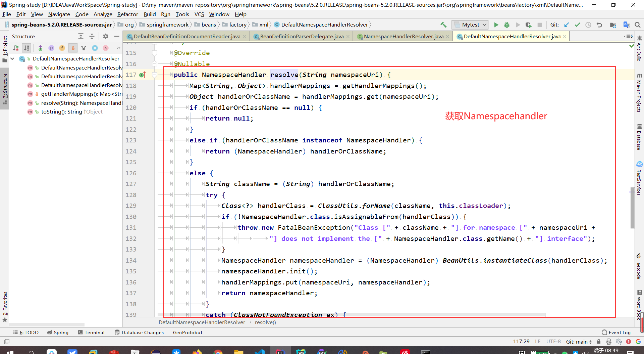Viewport: 644px width, 354px height.
Task: Collapse the DefaultNamespaceHandlerResolver tree node
Action: point(12,58)
